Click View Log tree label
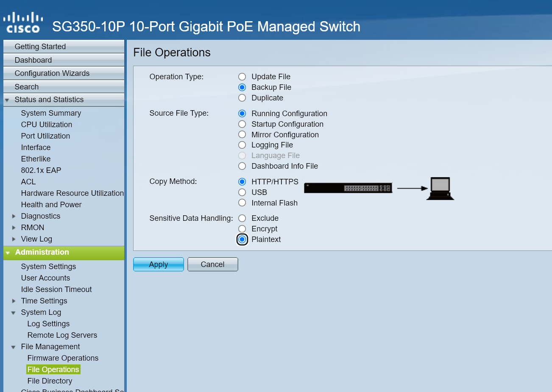 pyautogui.click(x=36, y=239)
